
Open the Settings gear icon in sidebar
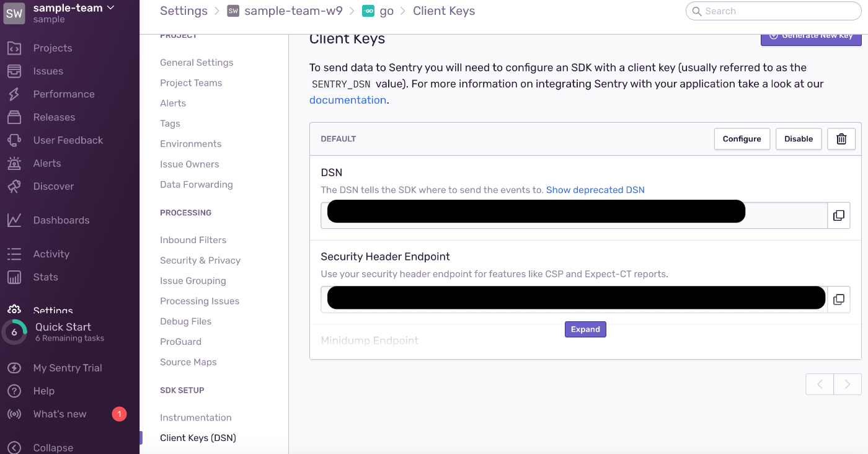(x=14, y=309)
